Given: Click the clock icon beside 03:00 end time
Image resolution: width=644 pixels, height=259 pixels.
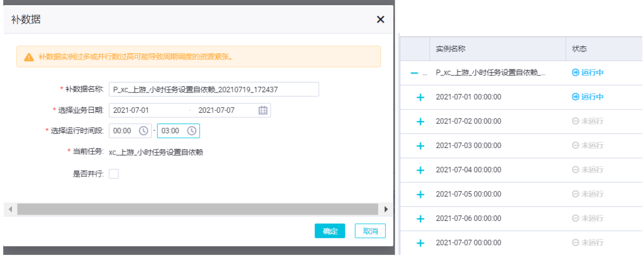Looking at the screenshot, I should (191, 131).
